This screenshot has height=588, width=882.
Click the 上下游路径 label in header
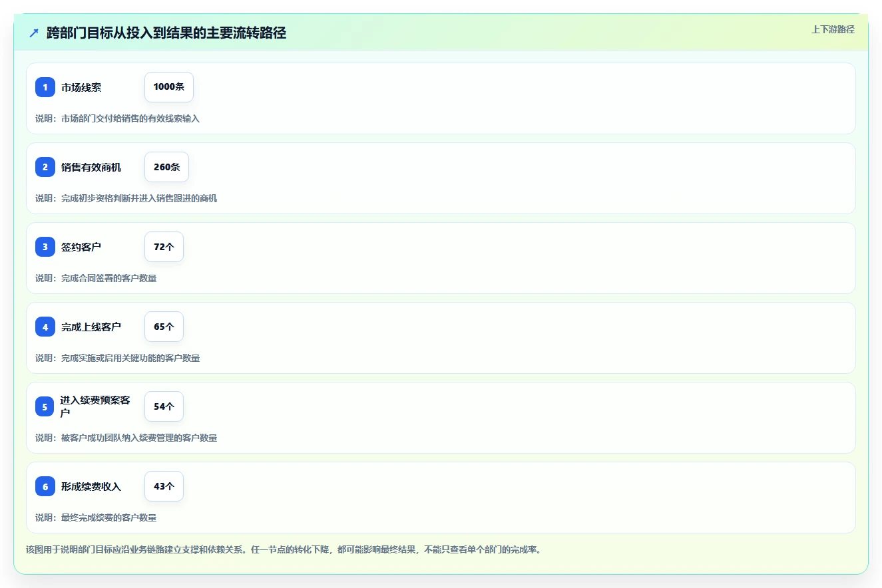pyautogui.click(x=833, y=29)
